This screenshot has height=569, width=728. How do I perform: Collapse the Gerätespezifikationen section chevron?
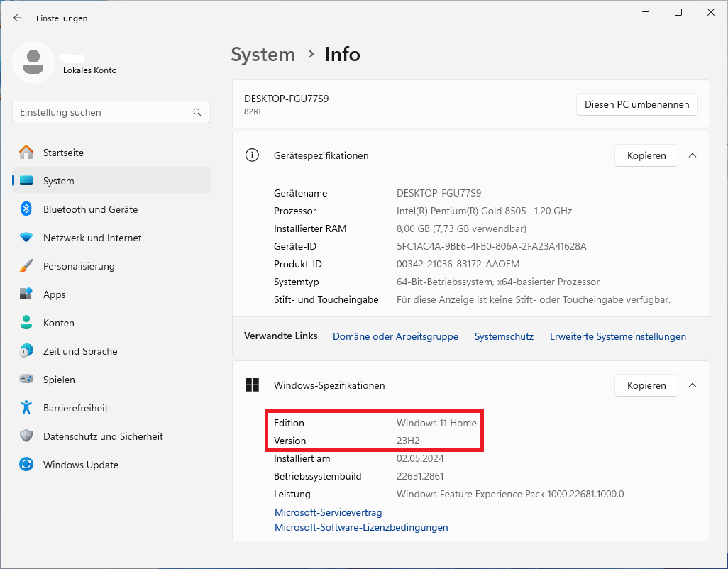693,155
